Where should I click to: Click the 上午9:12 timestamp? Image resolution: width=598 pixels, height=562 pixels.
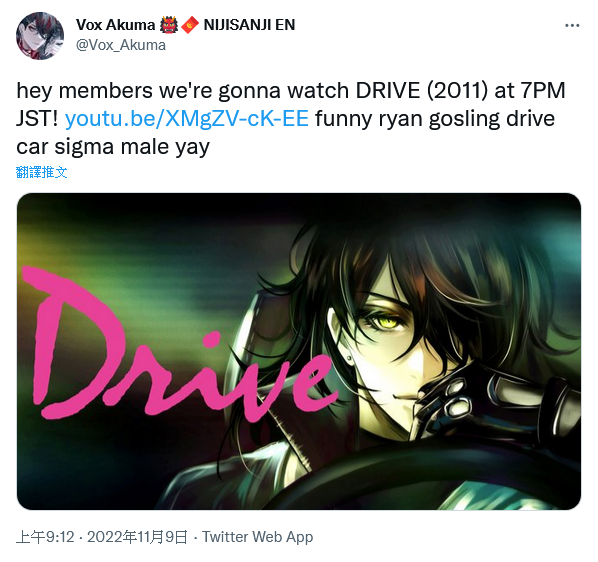45,537
